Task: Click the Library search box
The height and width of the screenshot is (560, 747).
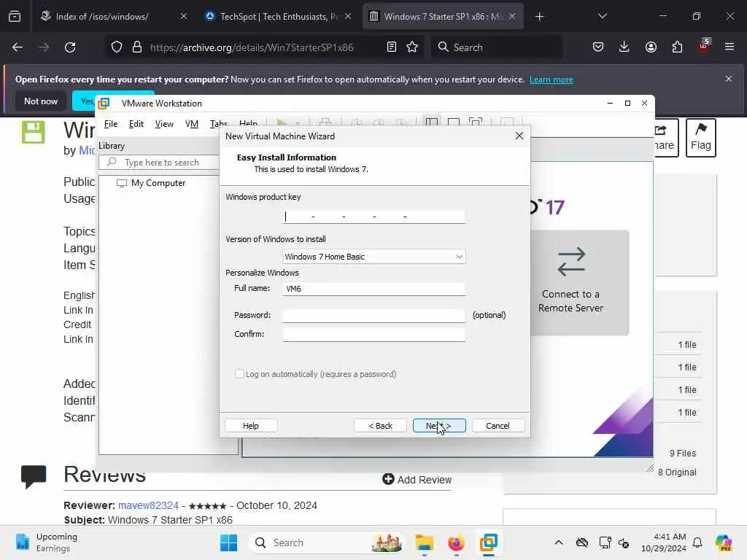Action: 160,163
